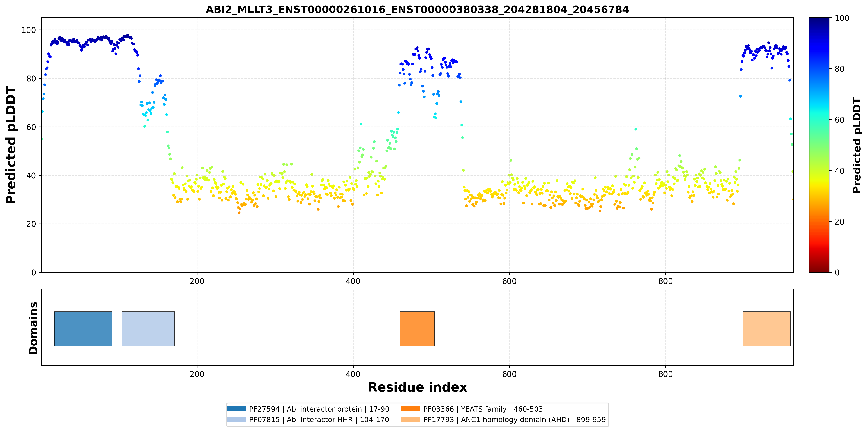Click the peach ANC1 homology domain box
868x432 pixels.
pyautogui.click(x=767, y=329)
